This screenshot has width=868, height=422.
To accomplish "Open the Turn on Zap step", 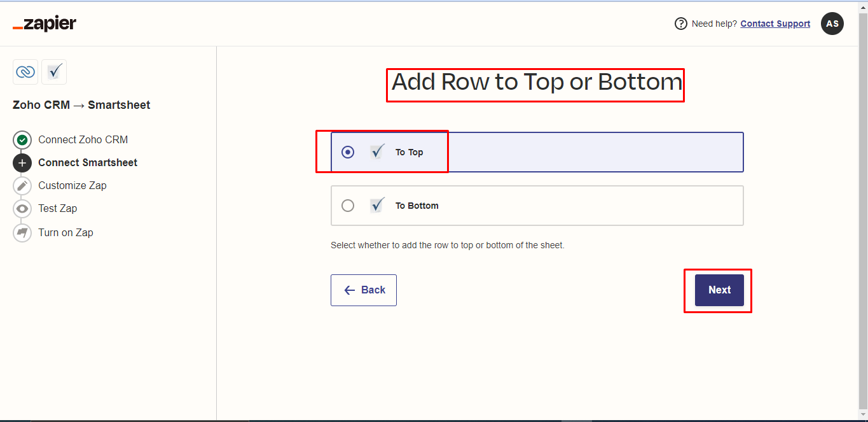I will [65, 232].
